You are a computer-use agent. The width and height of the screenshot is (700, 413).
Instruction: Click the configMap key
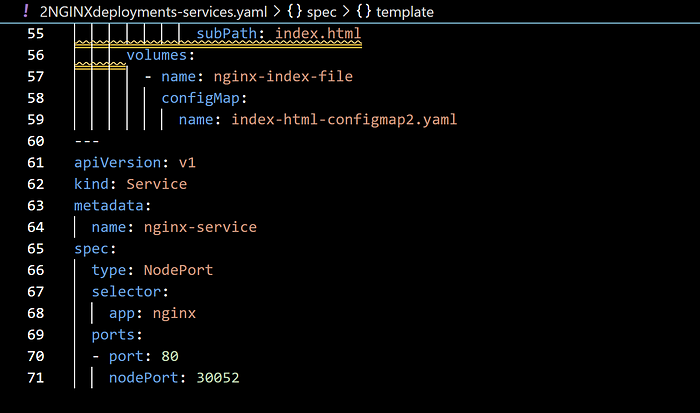point(200,98)
